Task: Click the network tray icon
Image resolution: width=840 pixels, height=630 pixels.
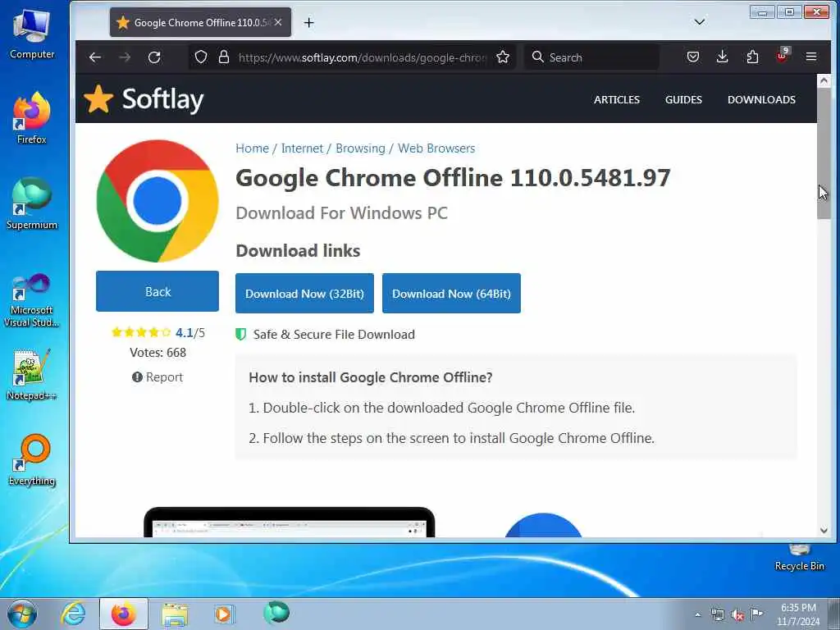Action: (717, 614)
